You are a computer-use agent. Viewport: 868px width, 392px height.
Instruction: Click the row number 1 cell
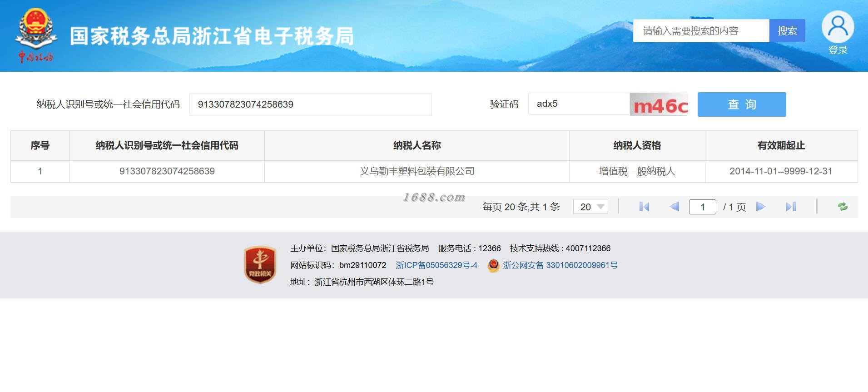pos(40,171)
